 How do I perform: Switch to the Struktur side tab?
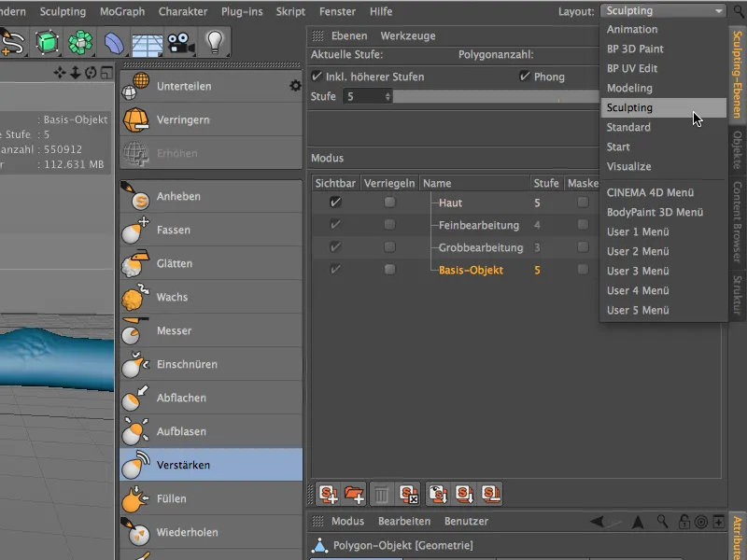738,295
